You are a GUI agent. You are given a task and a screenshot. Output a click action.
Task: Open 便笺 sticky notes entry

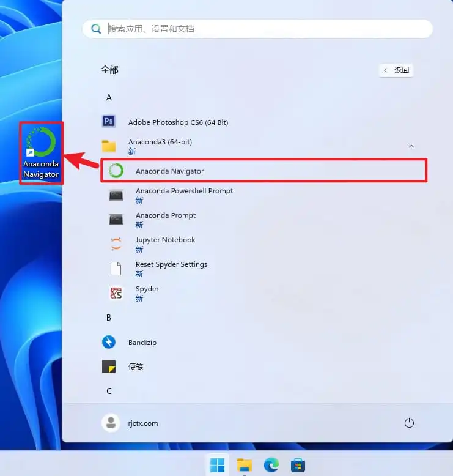135,366
